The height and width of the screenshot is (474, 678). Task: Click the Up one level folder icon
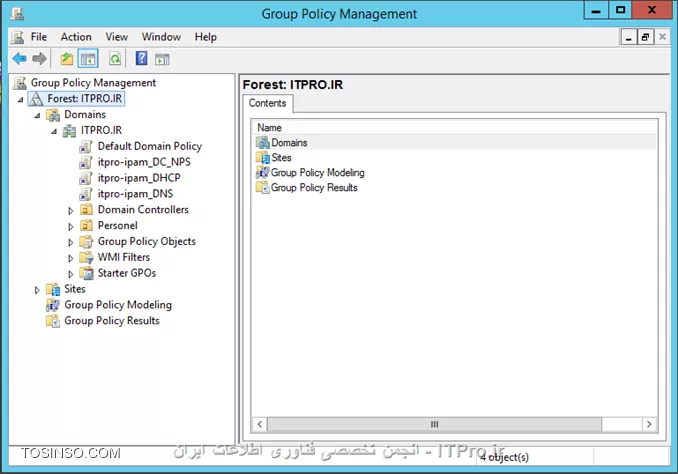click(67, 58)
